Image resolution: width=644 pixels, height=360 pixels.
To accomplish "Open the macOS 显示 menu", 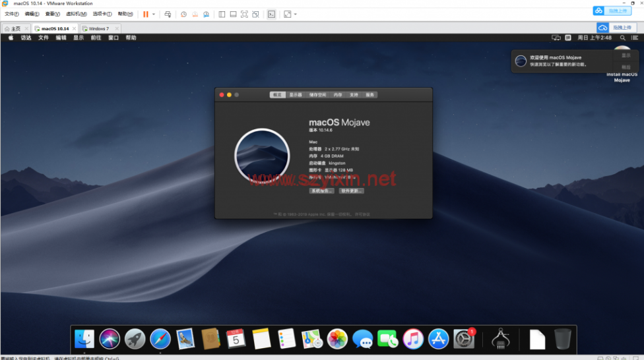I will (78, 38).
